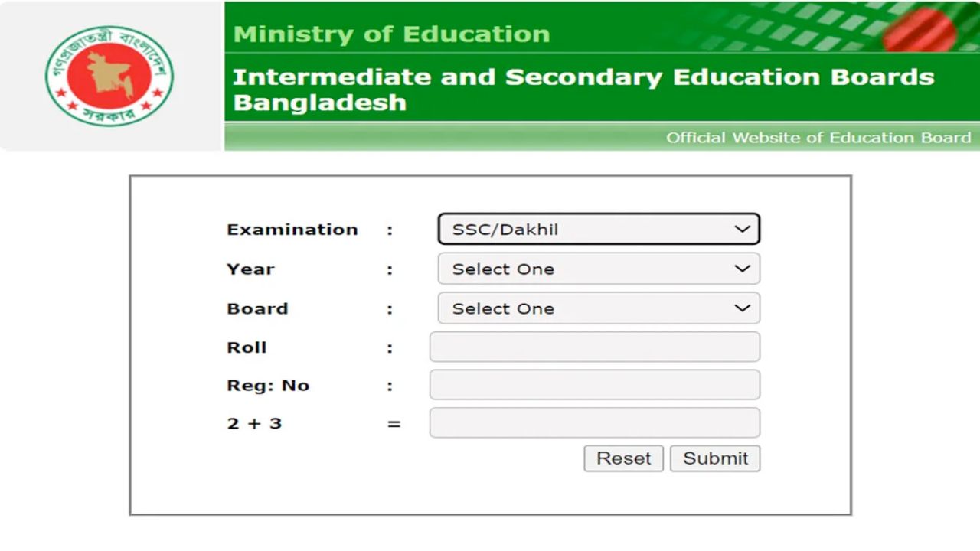
Task: Click the Bangladesh government emblem logo
Action: pos(109,74)
